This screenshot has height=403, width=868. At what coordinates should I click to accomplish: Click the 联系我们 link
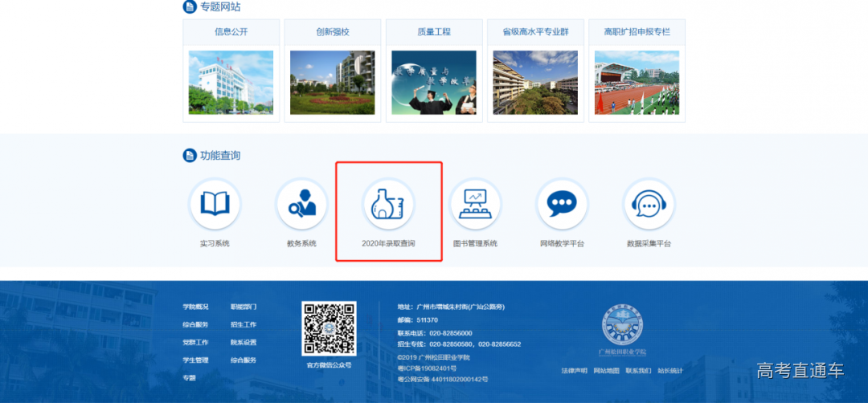click(x=638, y=371)
